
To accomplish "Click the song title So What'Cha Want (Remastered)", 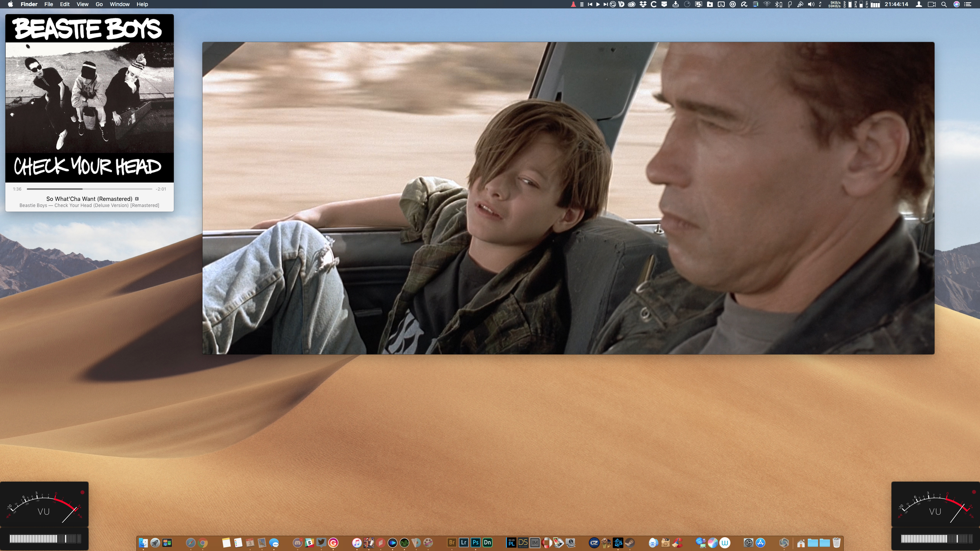I will pos(89,199).
